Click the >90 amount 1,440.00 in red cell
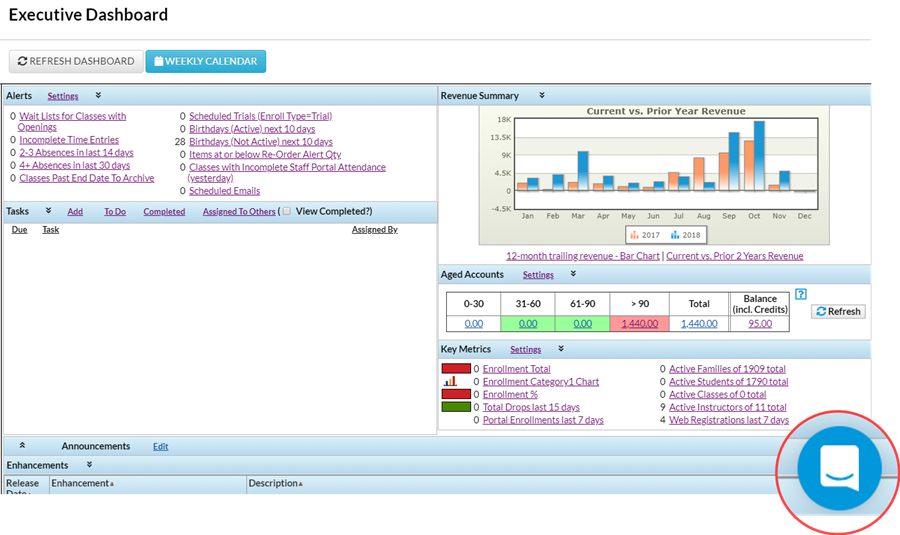This screenshot has width=900, height=535. pos(640,324)
